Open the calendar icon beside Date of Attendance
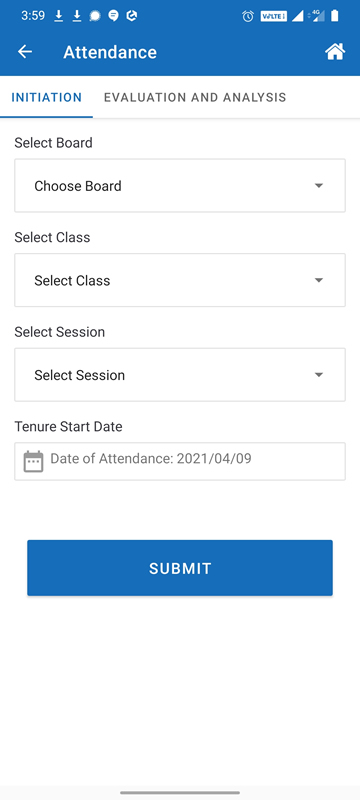Screen dimensions: 360x800 [x=34, y=461]
